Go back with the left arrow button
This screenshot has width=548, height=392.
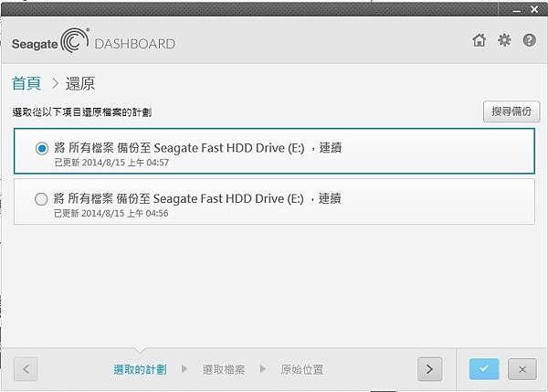26,369
